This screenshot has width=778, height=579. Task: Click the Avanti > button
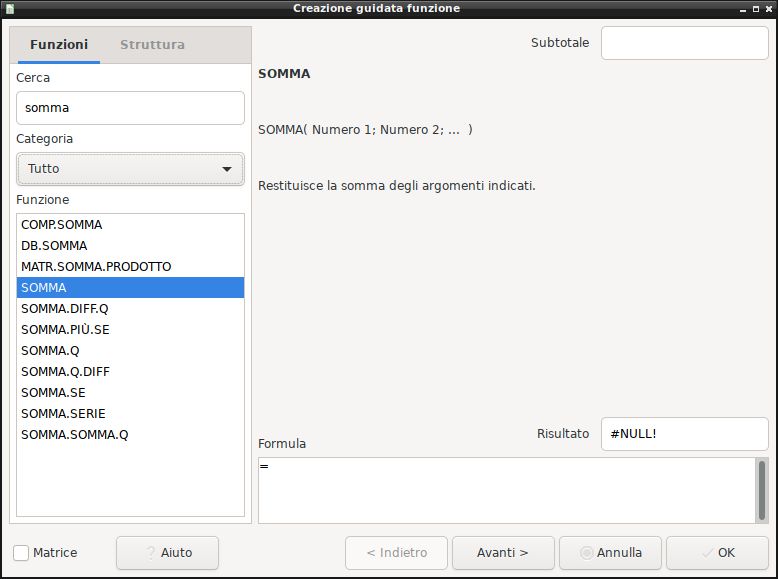coord(503,553)
